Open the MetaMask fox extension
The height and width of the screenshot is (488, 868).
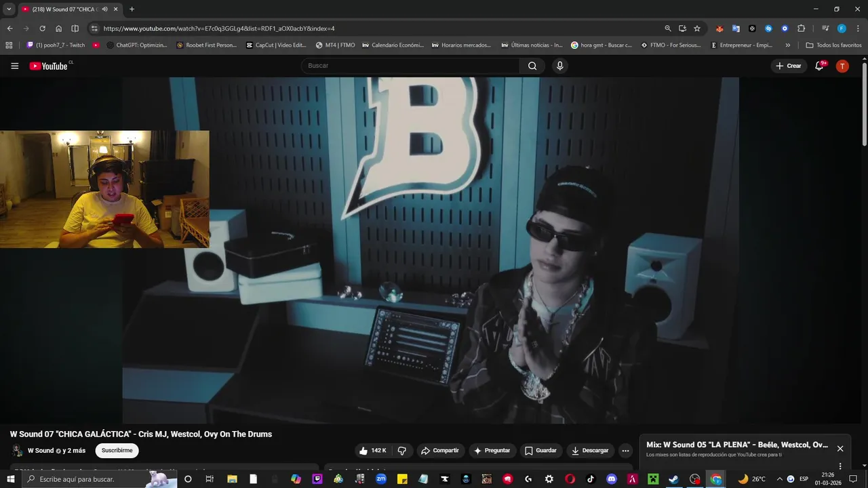pyautogui.click(x=719, y=28)
